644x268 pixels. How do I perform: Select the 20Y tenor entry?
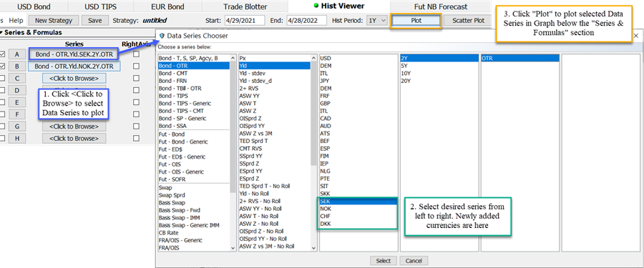(x=439, y=81)
